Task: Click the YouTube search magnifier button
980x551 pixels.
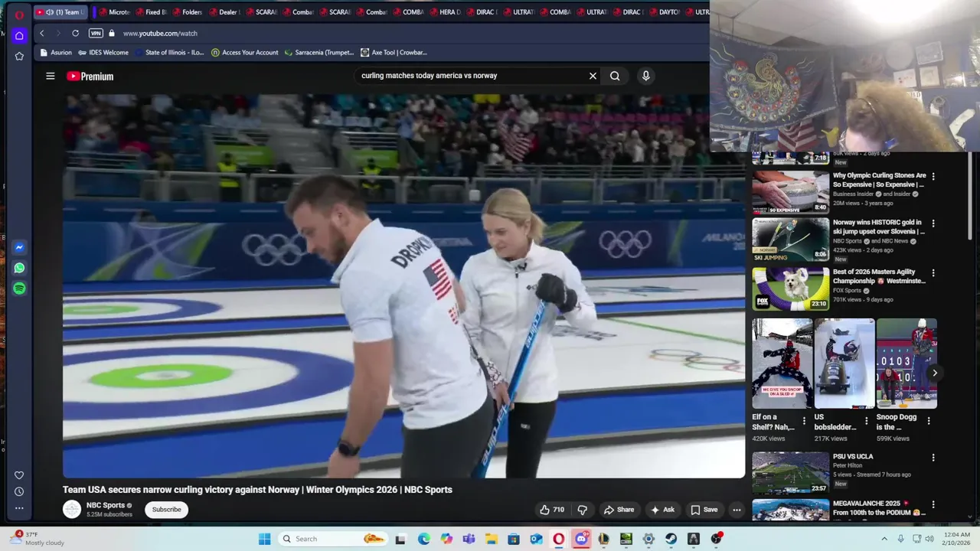Action: click(615, 76)
